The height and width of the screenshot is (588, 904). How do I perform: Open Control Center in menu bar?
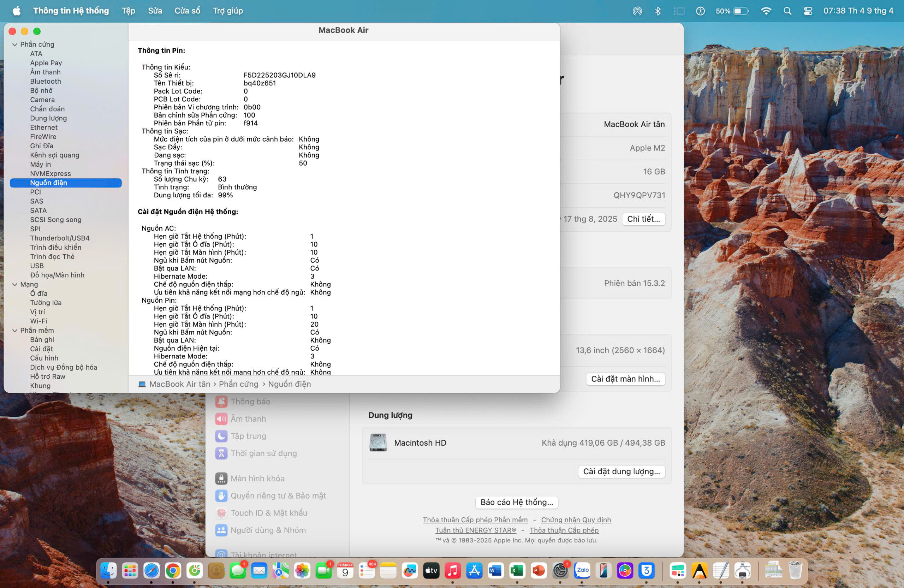click(x=808, y=11)
